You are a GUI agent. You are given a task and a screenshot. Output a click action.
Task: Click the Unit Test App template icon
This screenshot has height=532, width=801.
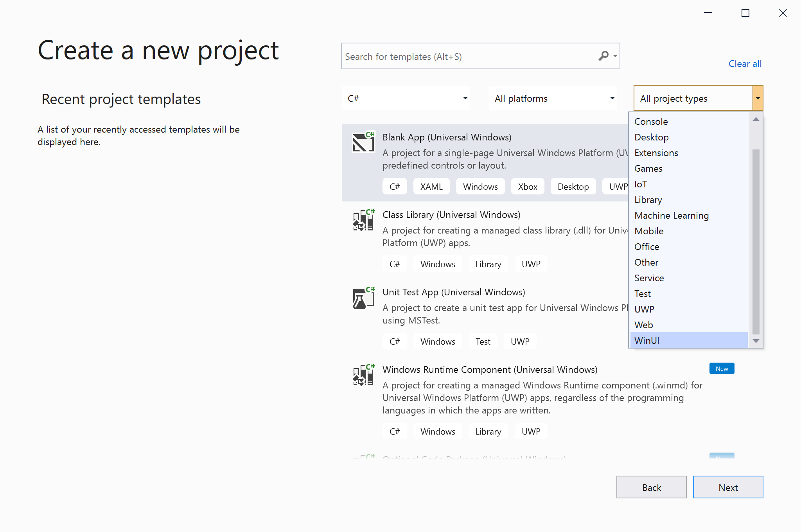[x=363, y=298]
